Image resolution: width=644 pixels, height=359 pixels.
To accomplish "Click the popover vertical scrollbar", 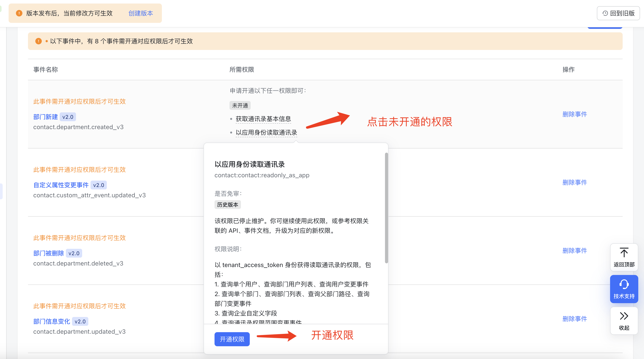I will 386,208.
